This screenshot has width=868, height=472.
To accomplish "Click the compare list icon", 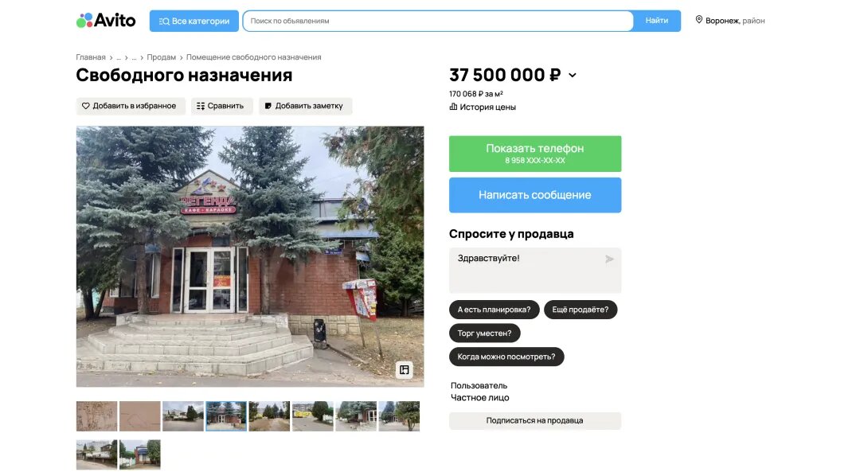I will coord(201,106).
